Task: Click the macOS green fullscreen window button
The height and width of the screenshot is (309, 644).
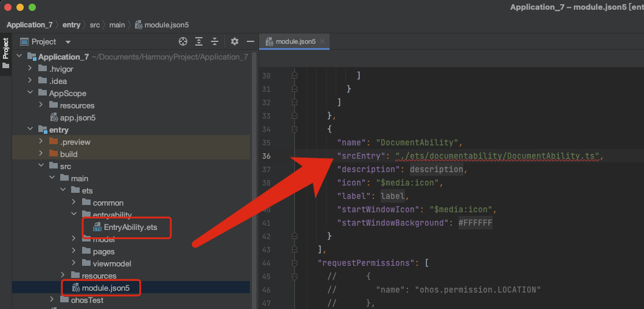Action: pyautogui.click(x=32, y=7)
